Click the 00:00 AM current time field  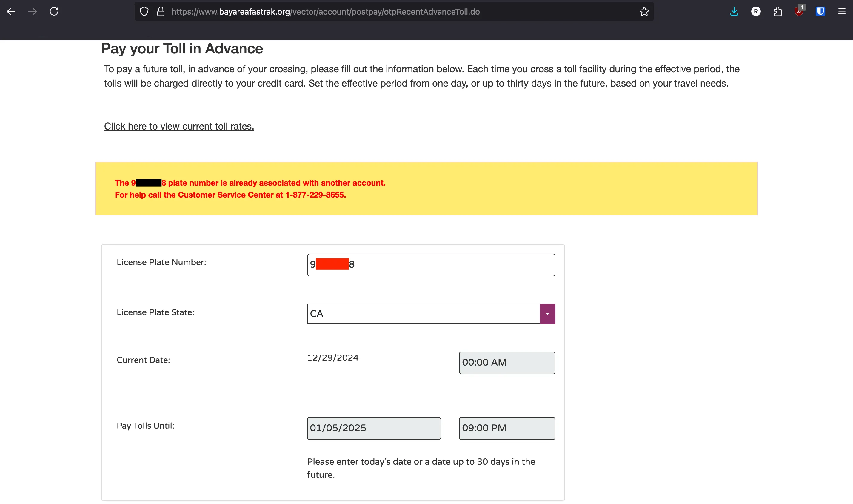507,363
